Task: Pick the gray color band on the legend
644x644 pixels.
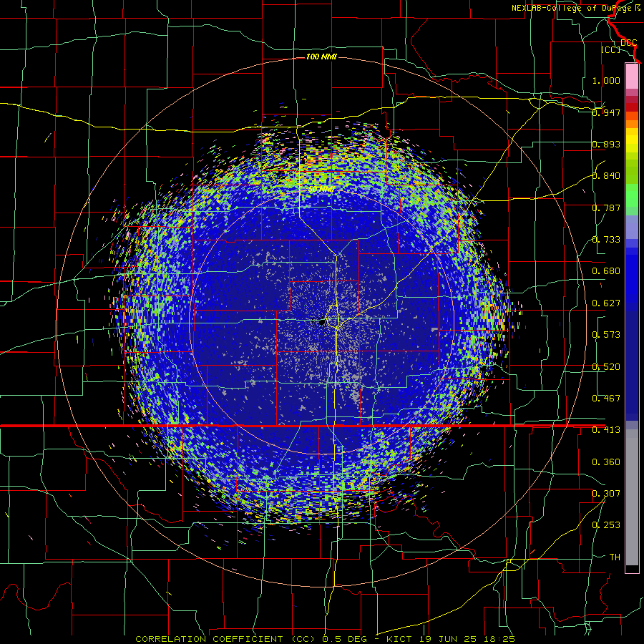Action: [x=632, y=497]
